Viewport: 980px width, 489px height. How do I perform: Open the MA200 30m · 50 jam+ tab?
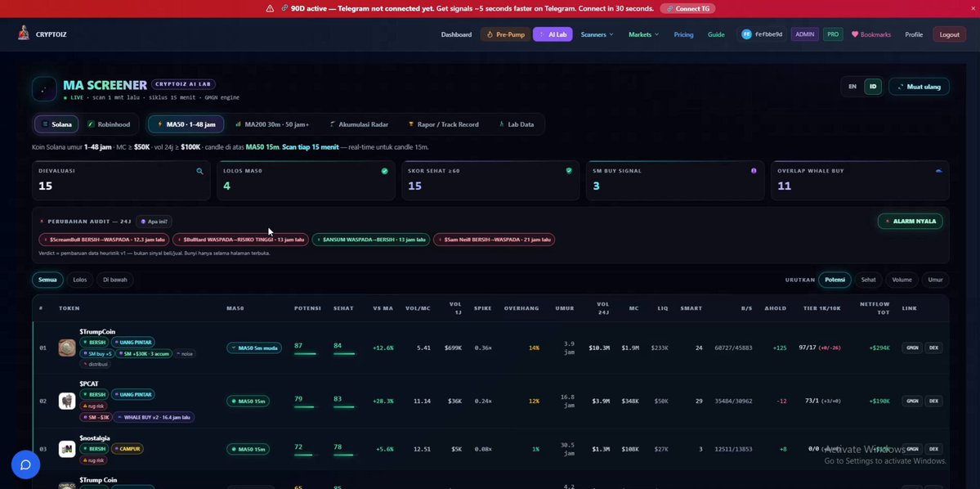(x=272, y=124)
